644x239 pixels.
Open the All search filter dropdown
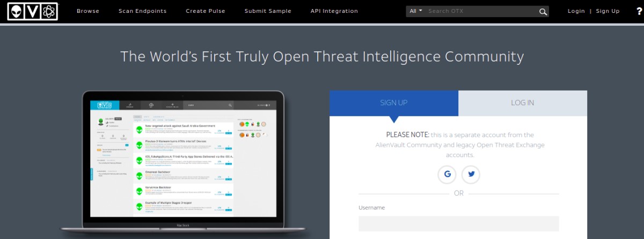(x=416, y=11)
